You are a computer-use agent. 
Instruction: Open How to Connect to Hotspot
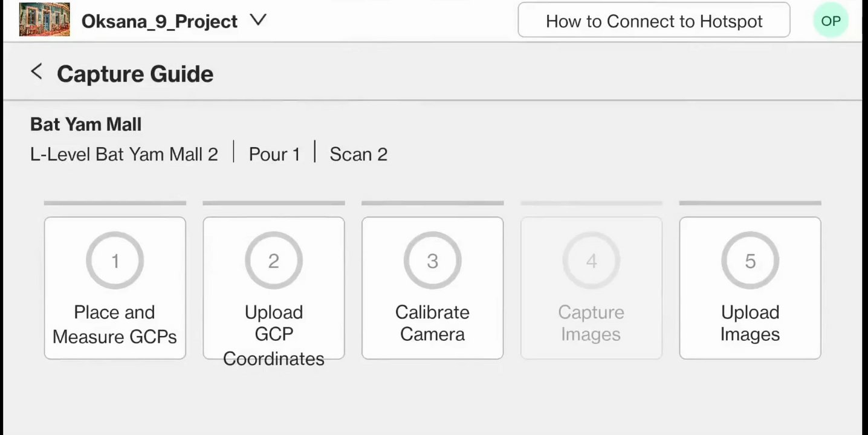[653, 21]
